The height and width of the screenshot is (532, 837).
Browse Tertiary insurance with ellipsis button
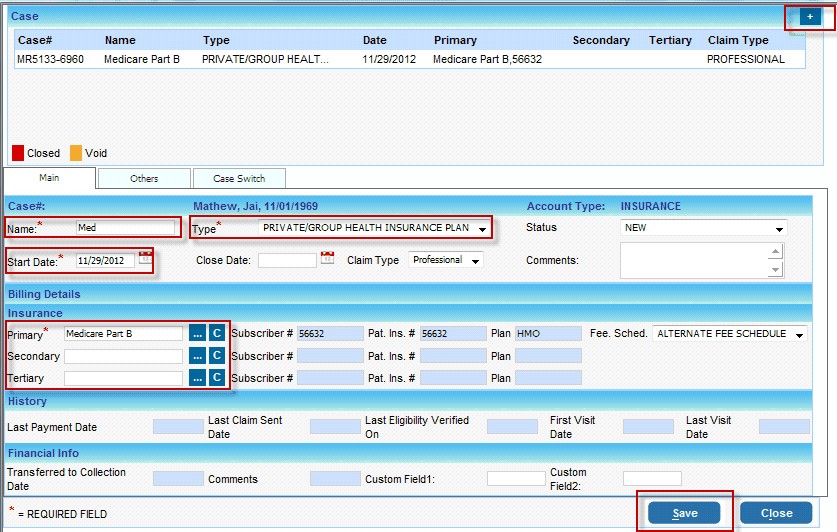[x=197, y=378]
